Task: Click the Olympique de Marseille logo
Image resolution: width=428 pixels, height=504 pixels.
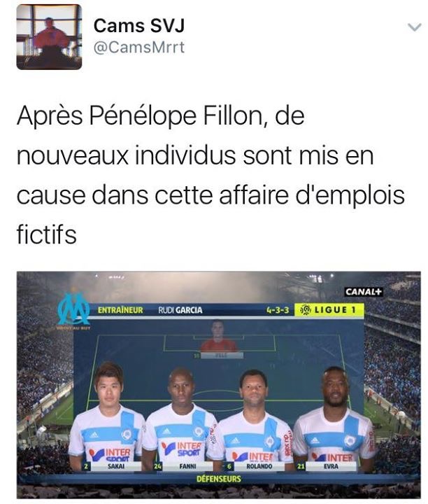Action: tap(74, 309)
